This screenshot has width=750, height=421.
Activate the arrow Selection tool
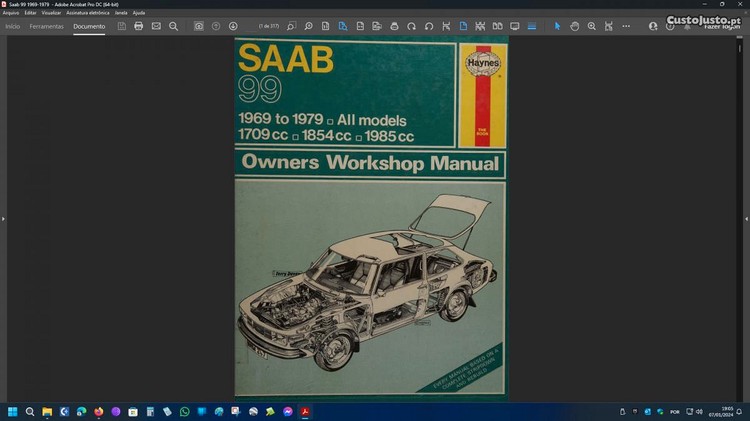(558, 26)
